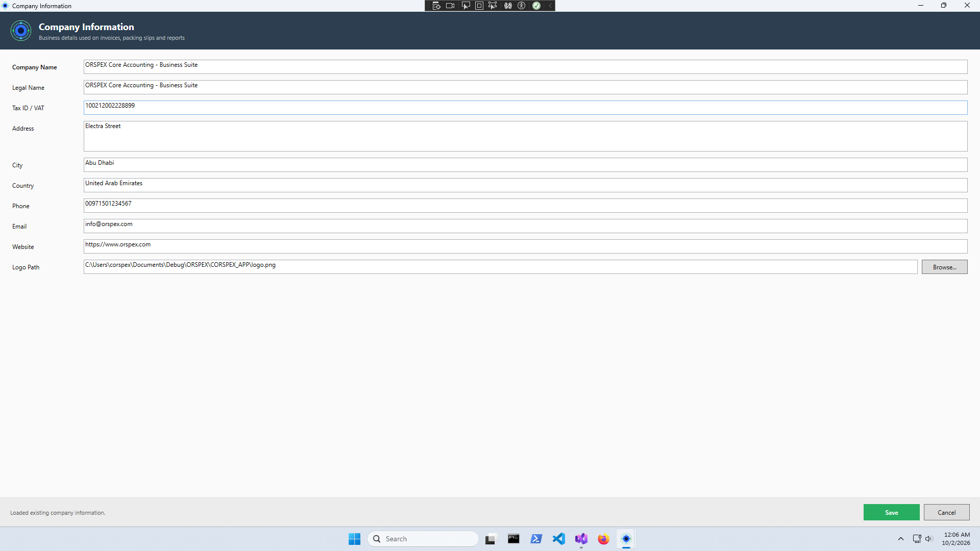Open Live Visual Tree from debug toolbar
The width and height of the screenshot is (980, 551).
pos(436,6)
